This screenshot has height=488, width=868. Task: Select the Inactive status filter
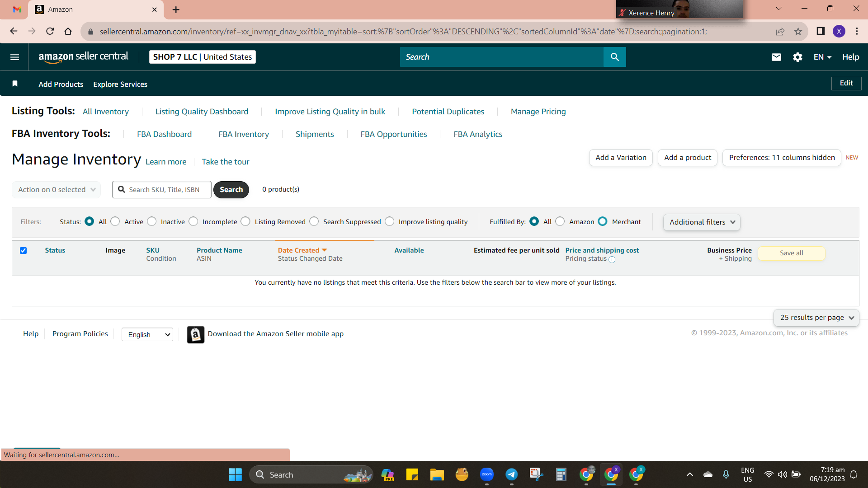tap(152, 221)
